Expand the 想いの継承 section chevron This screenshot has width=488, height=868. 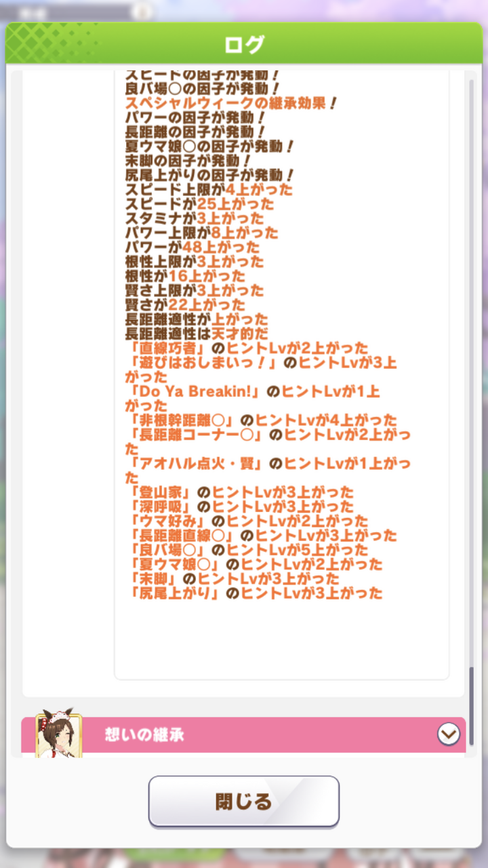448,734
